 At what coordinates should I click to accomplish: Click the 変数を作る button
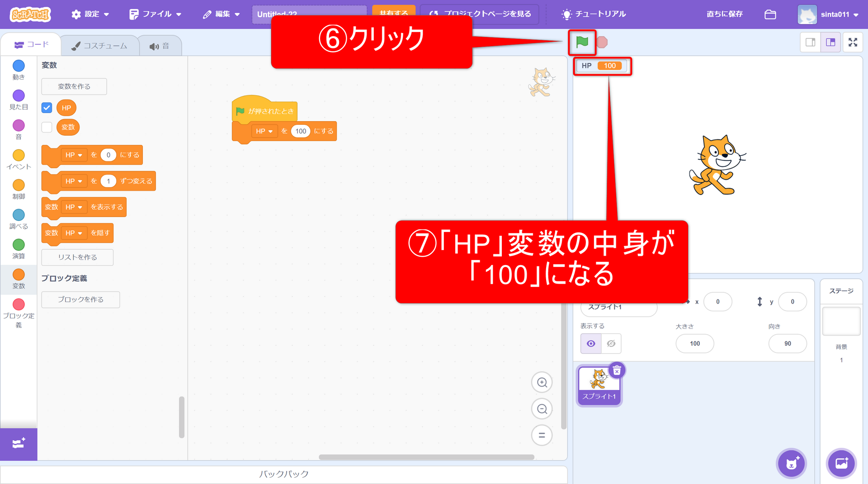coord(74,86)
